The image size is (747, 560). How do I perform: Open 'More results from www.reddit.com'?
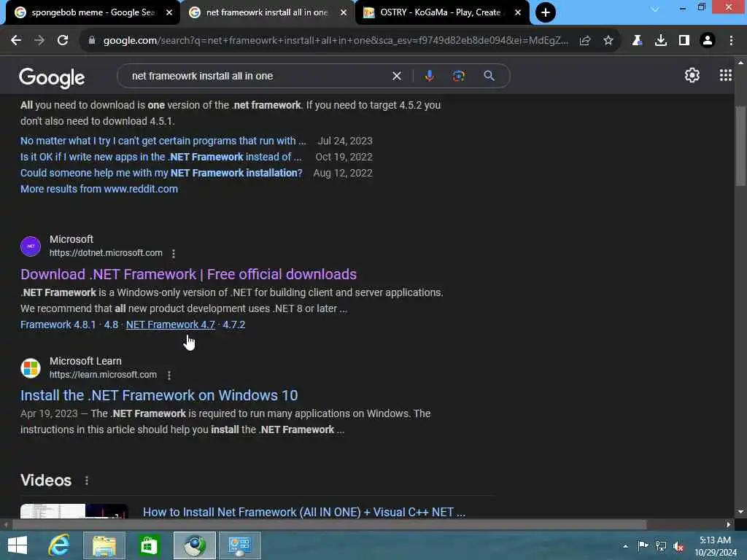(x=99, y=189)
